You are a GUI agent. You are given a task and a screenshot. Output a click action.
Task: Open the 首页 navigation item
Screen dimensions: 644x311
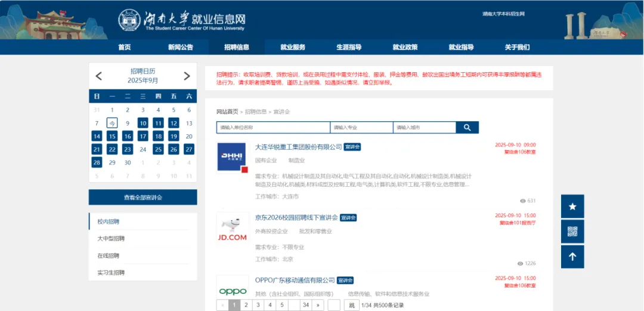(x=125, y=47)
